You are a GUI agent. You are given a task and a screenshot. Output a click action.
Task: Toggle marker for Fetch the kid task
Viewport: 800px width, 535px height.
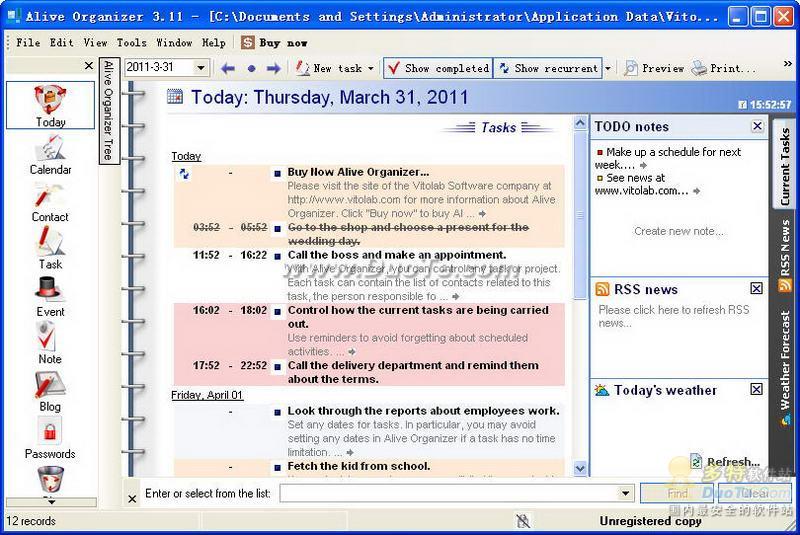(278, 467)
